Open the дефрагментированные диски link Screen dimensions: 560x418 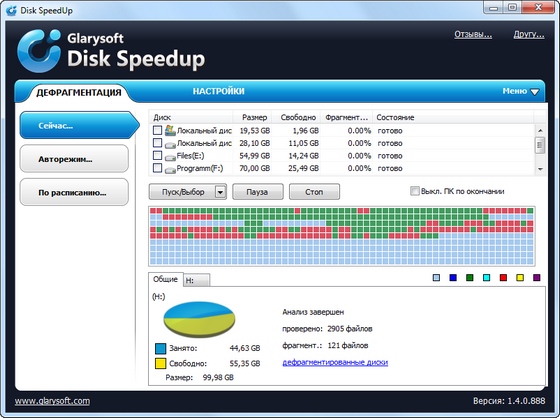(x=335, y=362)
